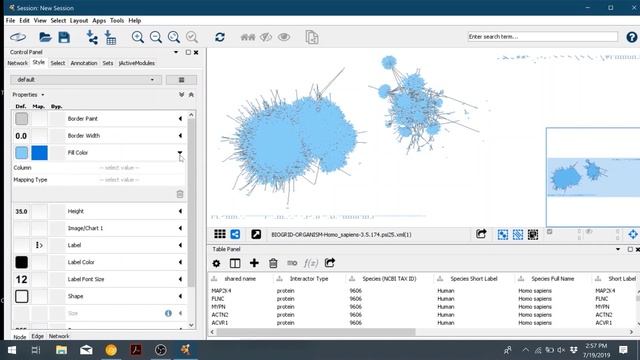
Task: Click the deselect all icon
Action: pyautogui.click(x=518, y=234)
